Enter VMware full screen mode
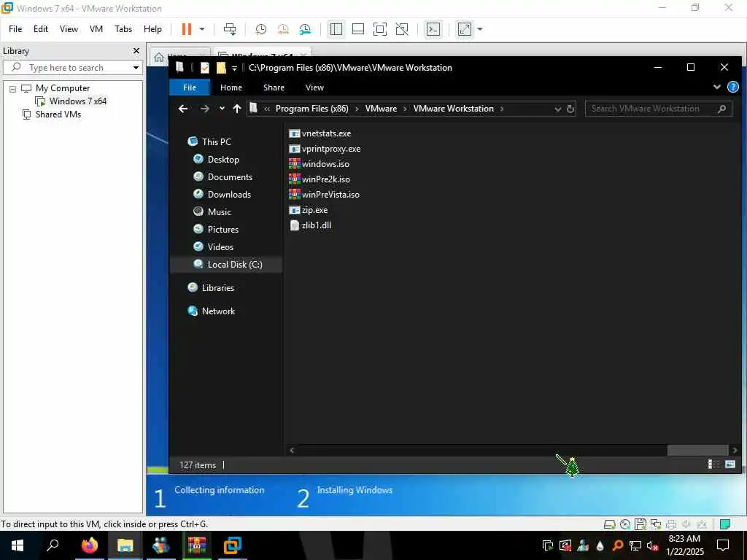Image resolution: width=747 pixels, height=560 pixels. coord(379,29)
